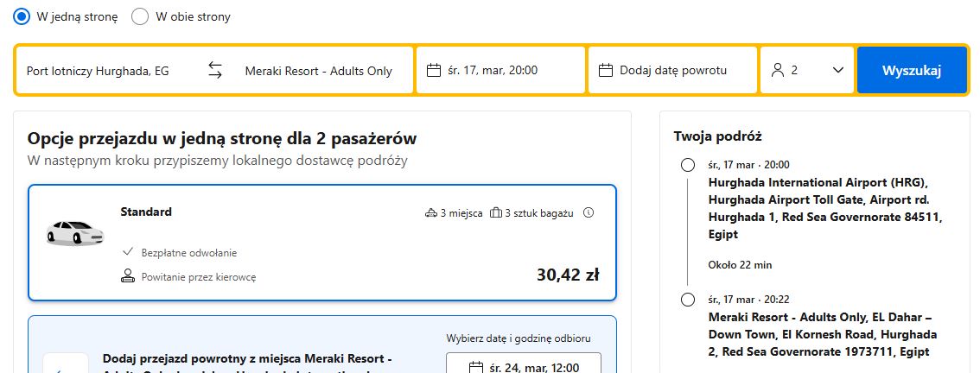Expand the passengers dropdown chevron
This screenshot has width=980, height=373.
(838, 70)
